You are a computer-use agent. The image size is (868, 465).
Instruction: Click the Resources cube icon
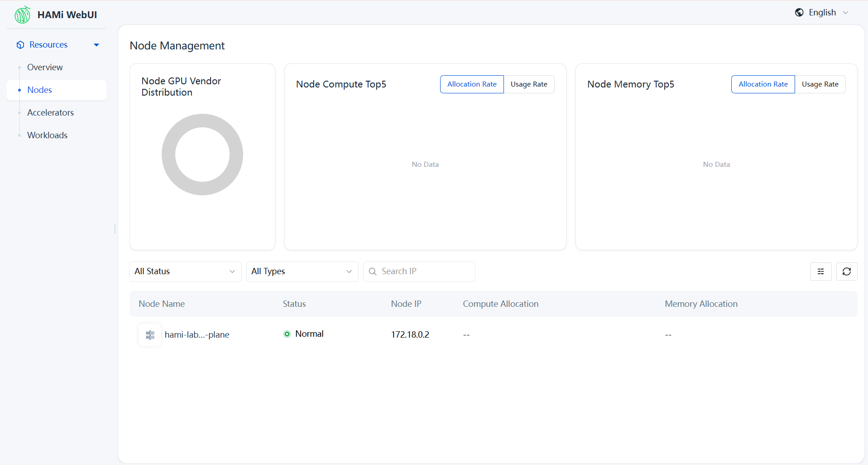[x=20, y=45]
